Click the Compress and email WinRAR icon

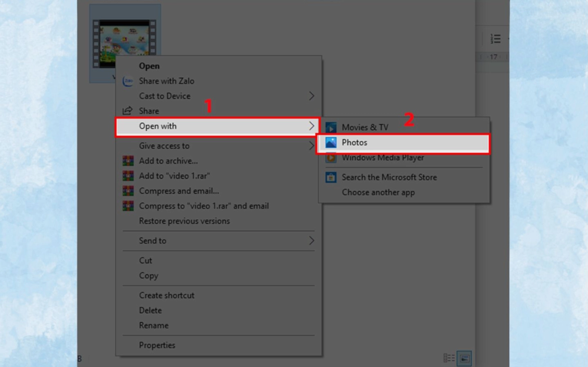pos(128,191)
